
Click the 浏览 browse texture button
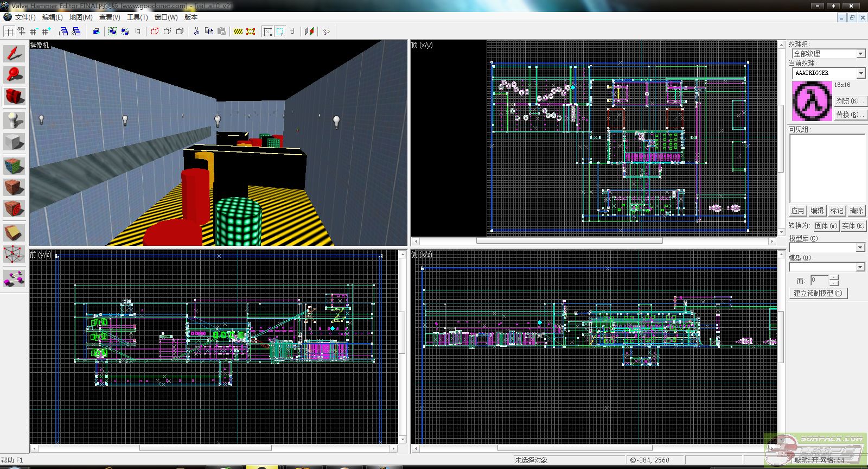[x=848, y=101]
